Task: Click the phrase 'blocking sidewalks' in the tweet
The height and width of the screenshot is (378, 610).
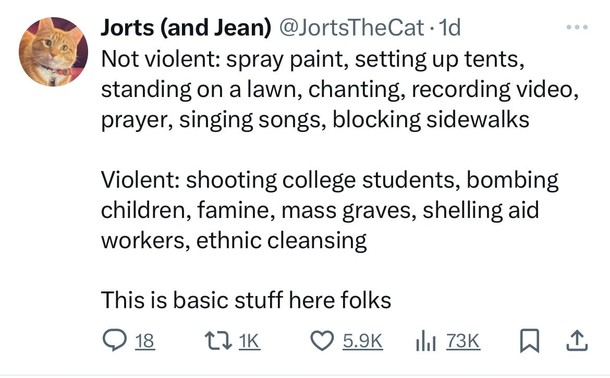Action: tap(431, 119)
